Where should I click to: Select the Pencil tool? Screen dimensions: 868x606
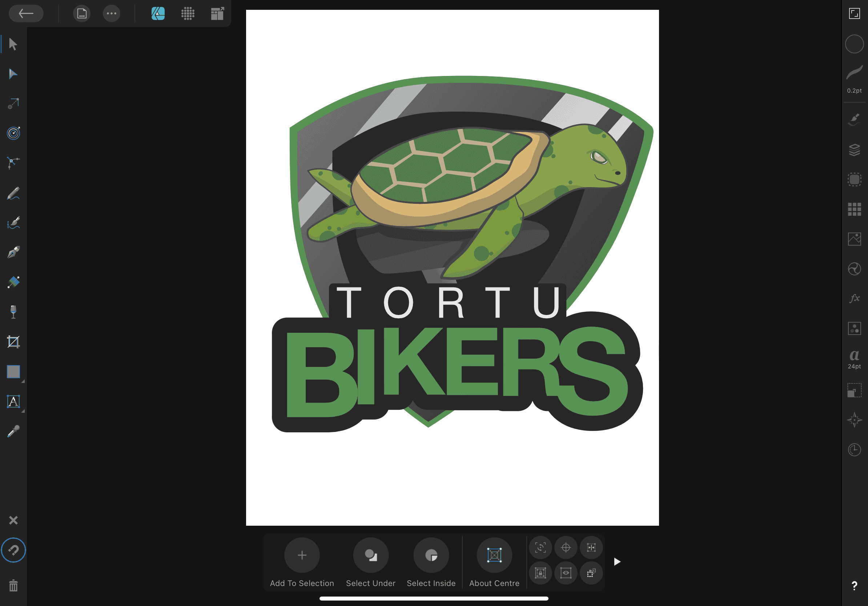13,193
